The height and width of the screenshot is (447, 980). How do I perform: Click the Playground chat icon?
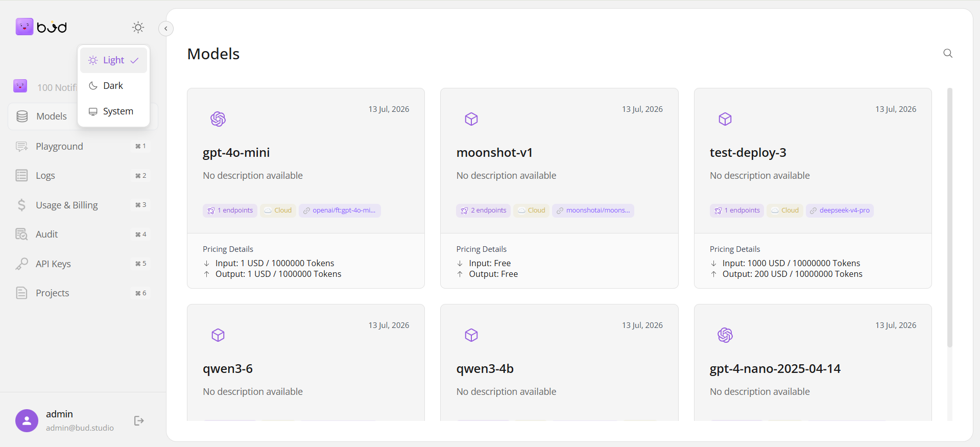21,147
